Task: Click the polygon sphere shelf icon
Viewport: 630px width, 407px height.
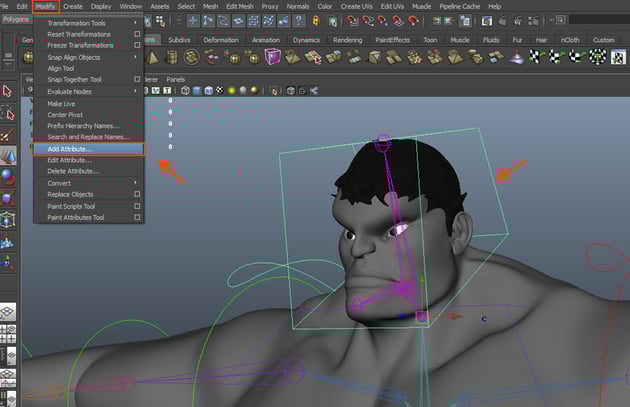Action: (28, 57)
